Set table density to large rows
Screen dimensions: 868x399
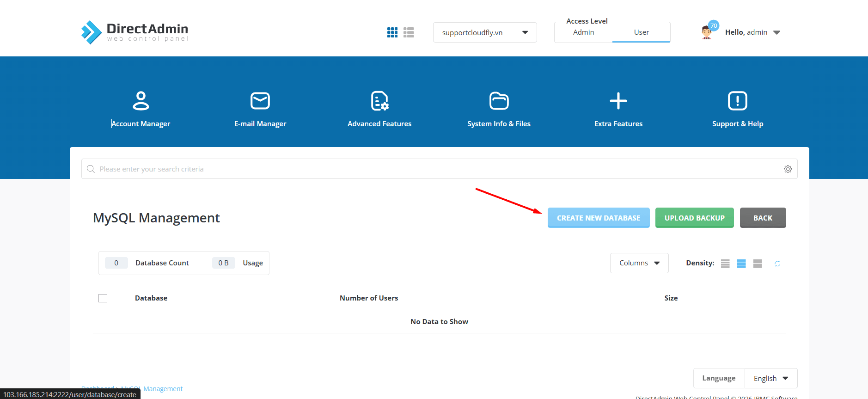758,264
